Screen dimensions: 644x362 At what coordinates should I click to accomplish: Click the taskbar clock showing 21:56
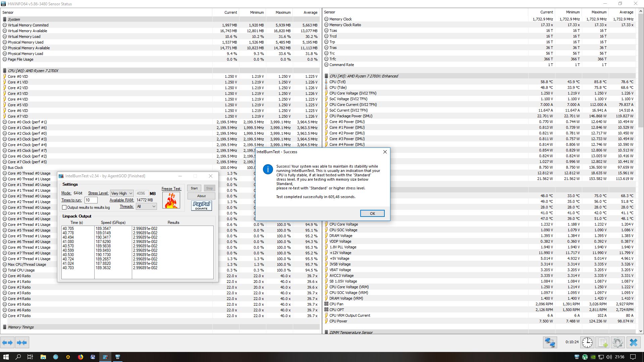(620, 357)
